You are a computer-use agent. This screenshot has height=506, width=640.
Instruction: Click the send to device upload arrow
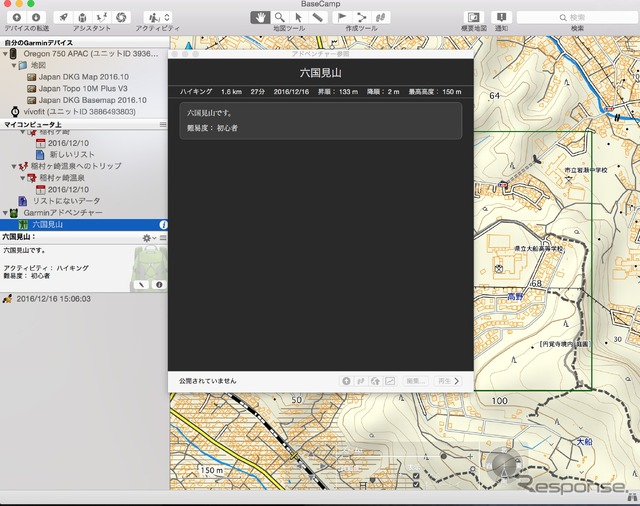pyautogui.click(x=17, y=17)
